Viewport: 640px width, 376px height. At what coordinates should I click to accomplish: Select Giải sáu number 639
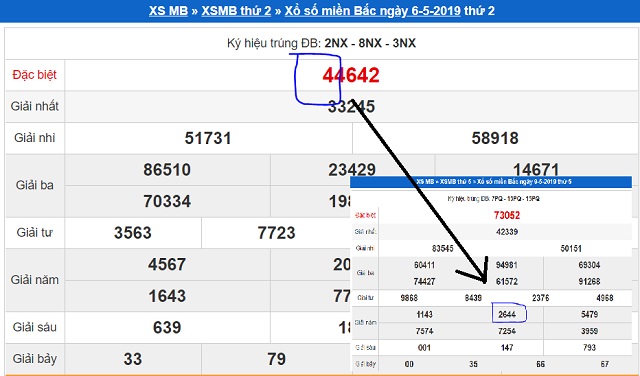[x=167, y=327]
